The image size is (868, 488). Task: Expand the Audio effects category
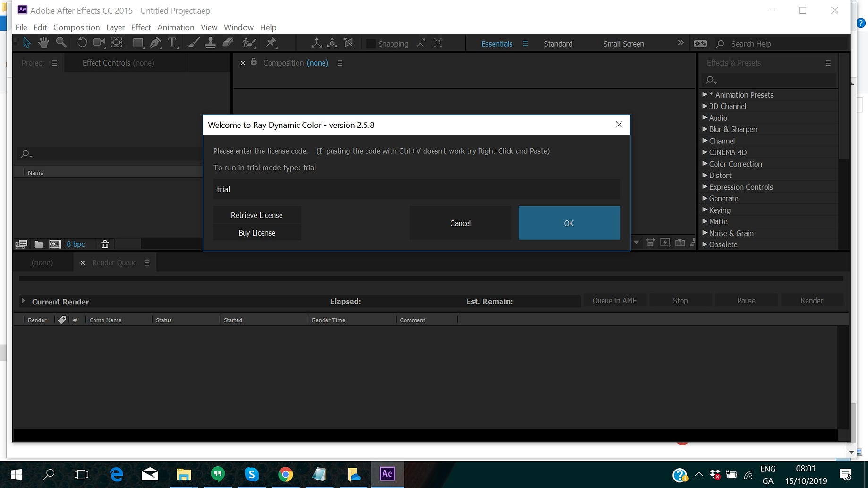point(705,118)
